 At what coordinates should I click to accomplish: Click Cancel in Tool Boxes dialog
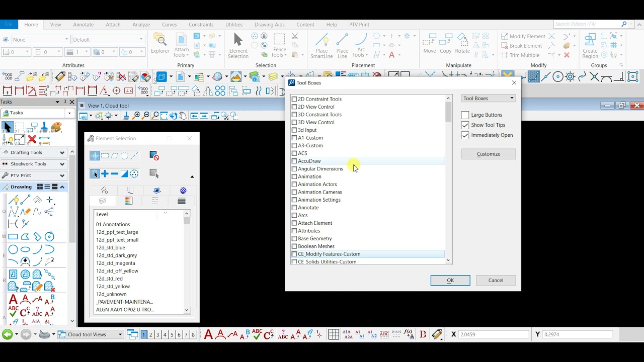click(x=496, y=281)
